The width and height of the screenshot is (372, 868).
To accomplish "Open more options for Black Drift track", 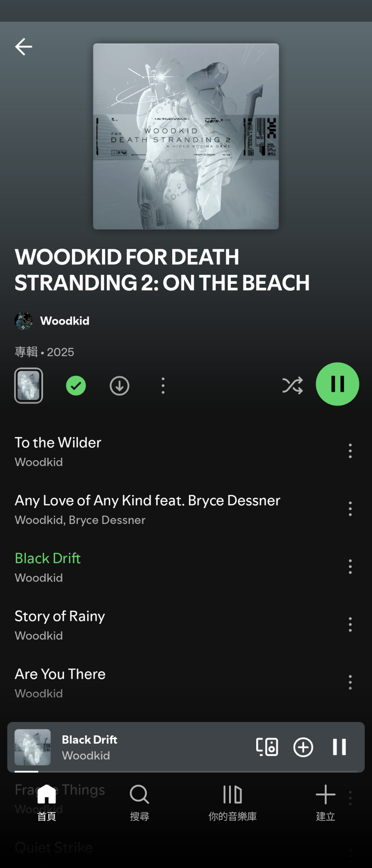I will [x=350, y=567].
